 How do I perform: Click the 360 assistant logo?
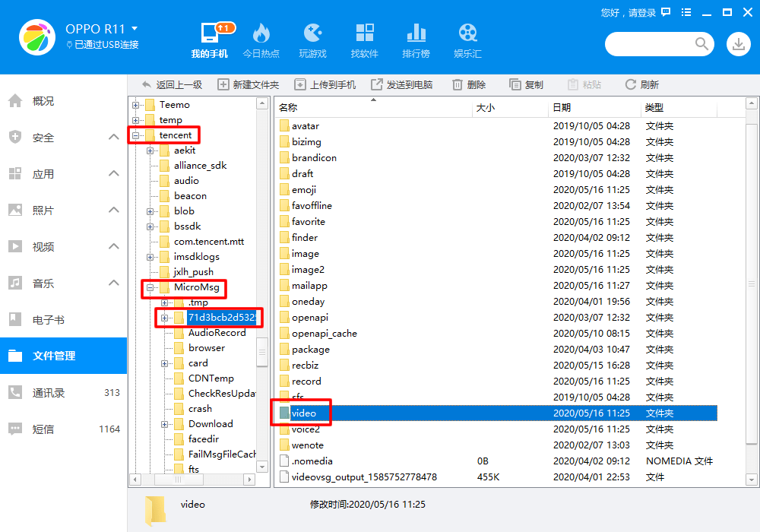37,37
